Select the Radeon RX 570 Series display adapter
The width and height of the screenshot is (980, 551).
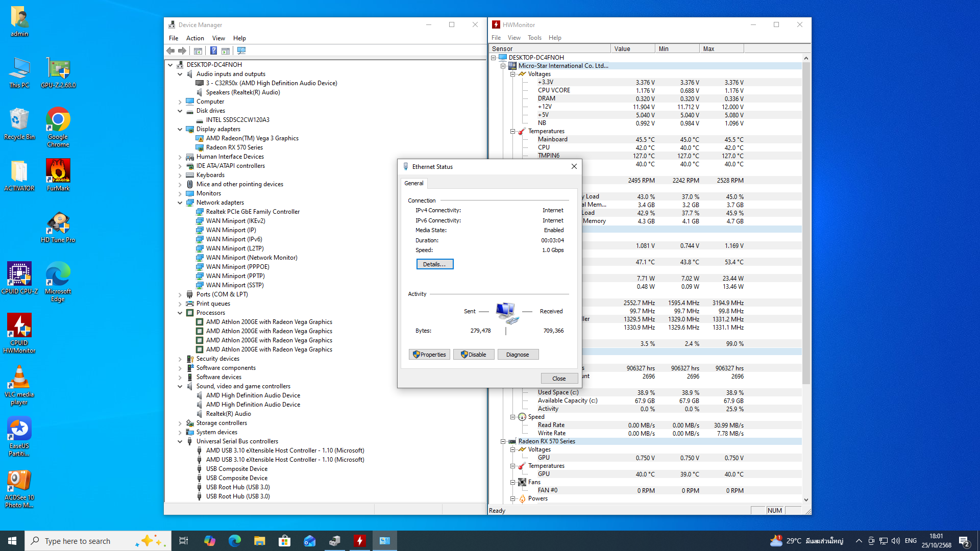234,147
